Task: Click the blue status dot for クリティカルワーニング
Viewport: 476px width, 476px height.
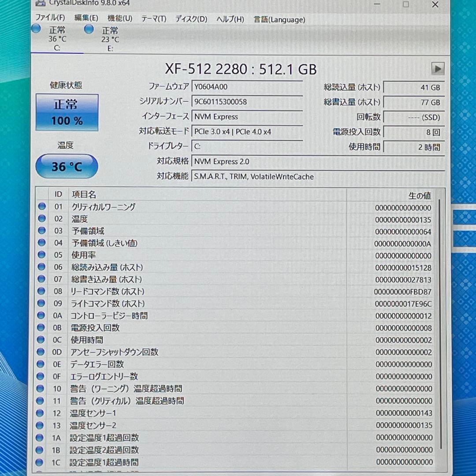Action: pos(42,206)
